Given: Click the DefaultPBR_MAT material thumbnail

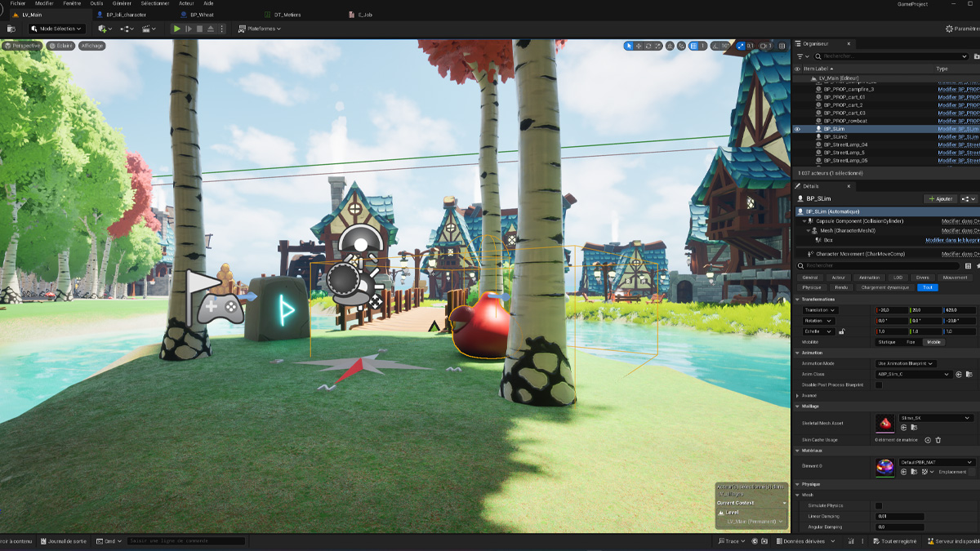Looking at the screenshot, I should click(885, 467).
